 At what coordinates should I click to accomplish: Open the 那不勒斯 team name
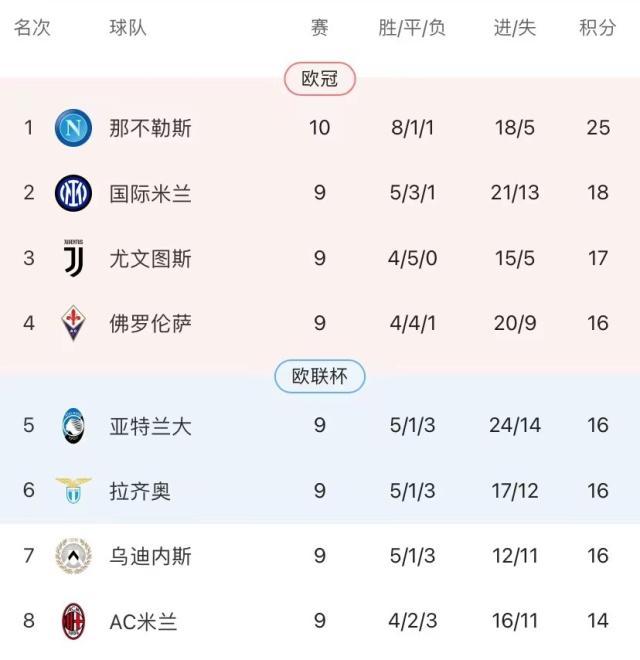[x=151, y=128]
